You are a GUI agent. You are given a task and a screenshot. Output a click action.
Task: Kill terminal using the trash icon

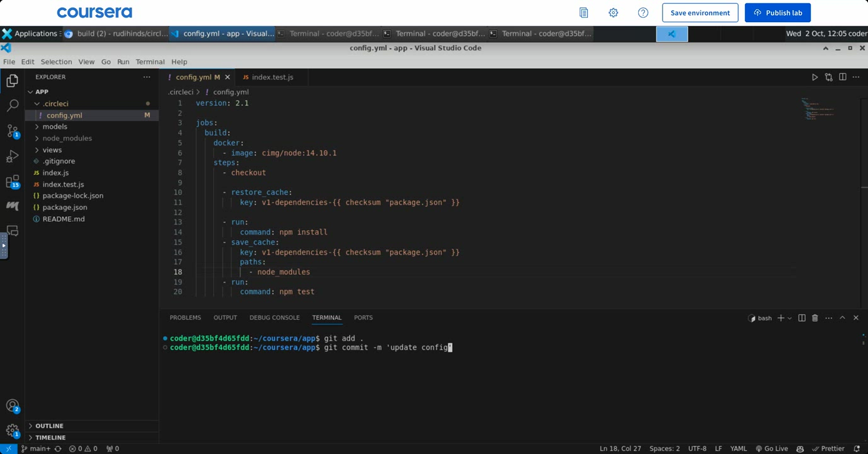[814, 318]
